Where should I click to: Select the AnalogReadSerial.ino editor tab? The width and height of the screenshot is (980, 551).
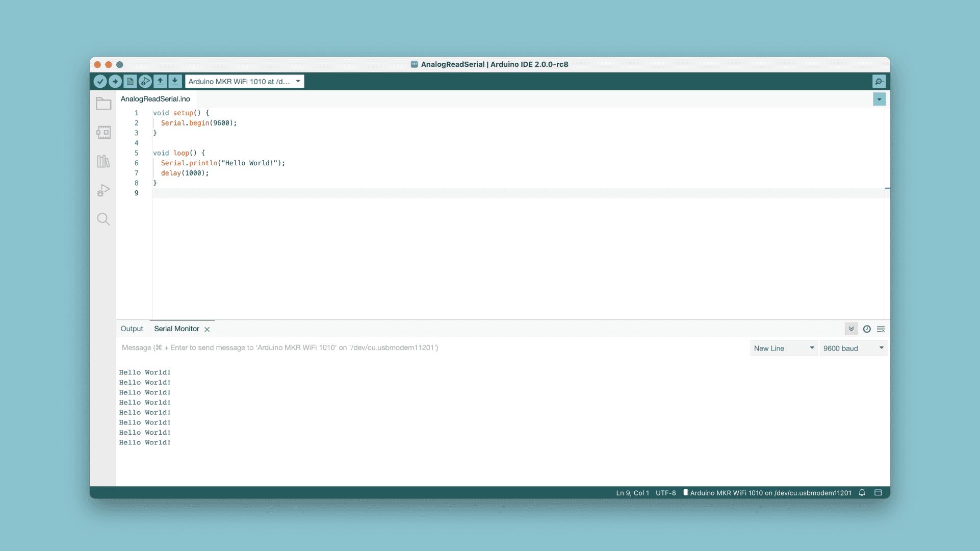(156, 99)
